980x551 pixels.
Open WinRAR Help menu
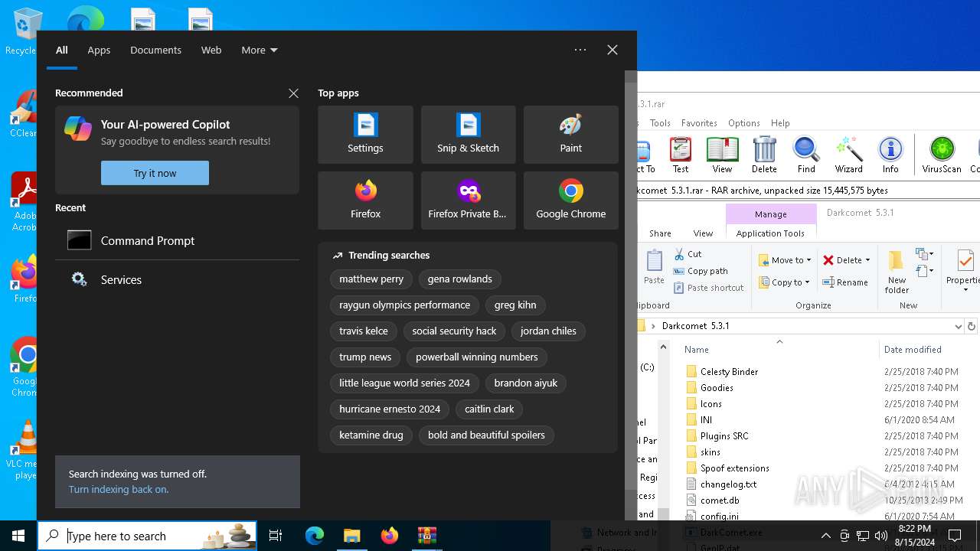point(780,123)
